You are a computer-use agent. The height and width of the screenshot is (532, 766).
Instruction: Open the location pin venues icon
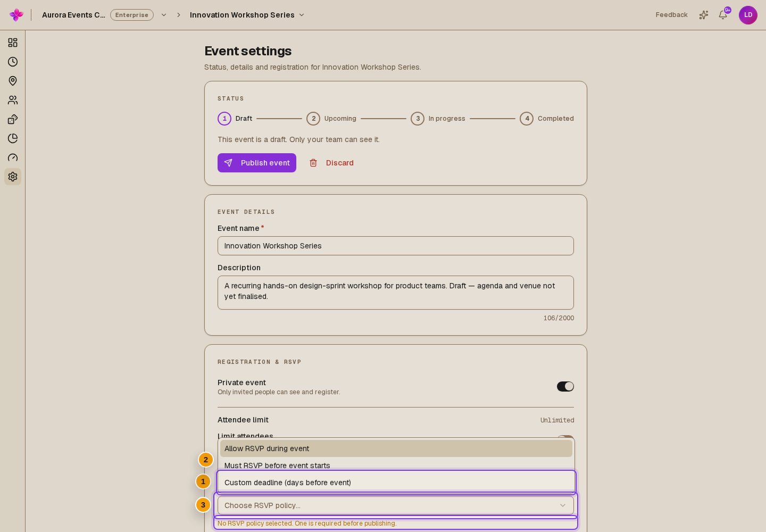coord(13,81)
